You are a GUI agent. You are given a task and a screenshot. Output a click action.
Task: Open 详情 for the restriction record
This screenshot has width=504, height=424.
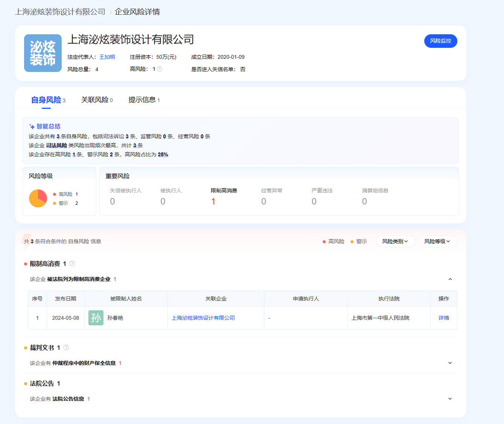pos(444,318)
